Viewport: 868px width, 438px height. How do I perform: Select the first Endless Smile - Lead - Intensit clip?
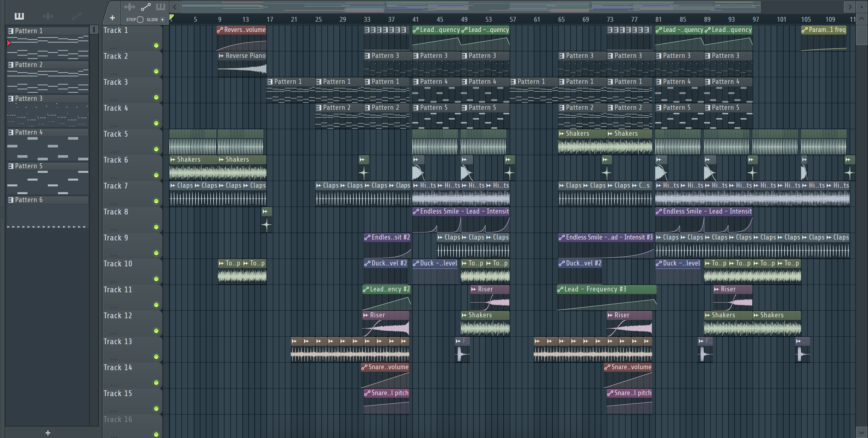461,220
